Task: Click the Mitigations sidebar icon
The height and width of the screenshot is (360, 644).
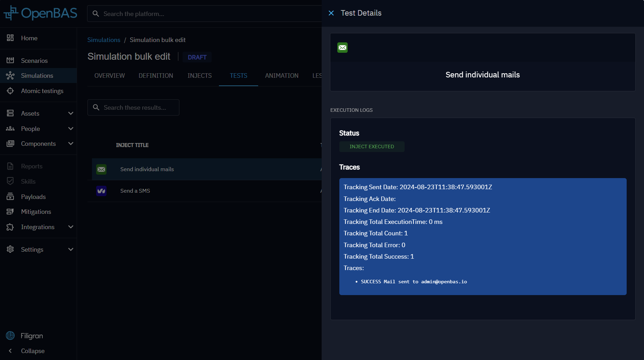Action: click(x=10, y=212)
